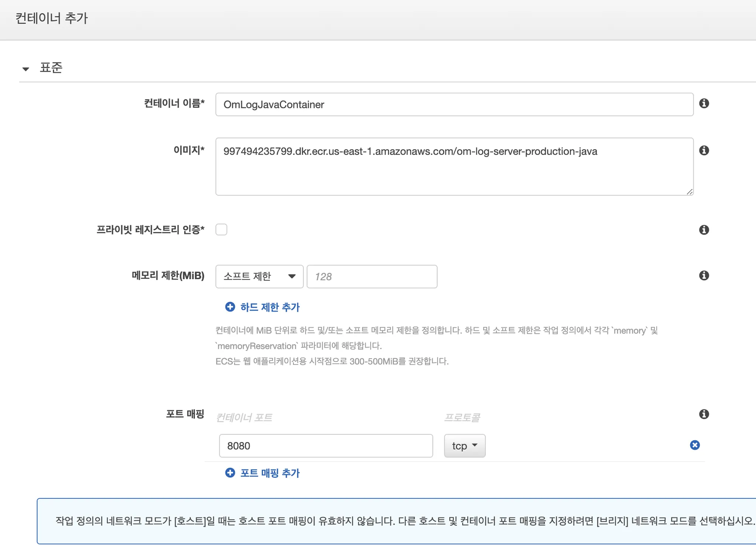
Task: Focus the container name OmLogJavaContainer field
Action: (454, 105)
